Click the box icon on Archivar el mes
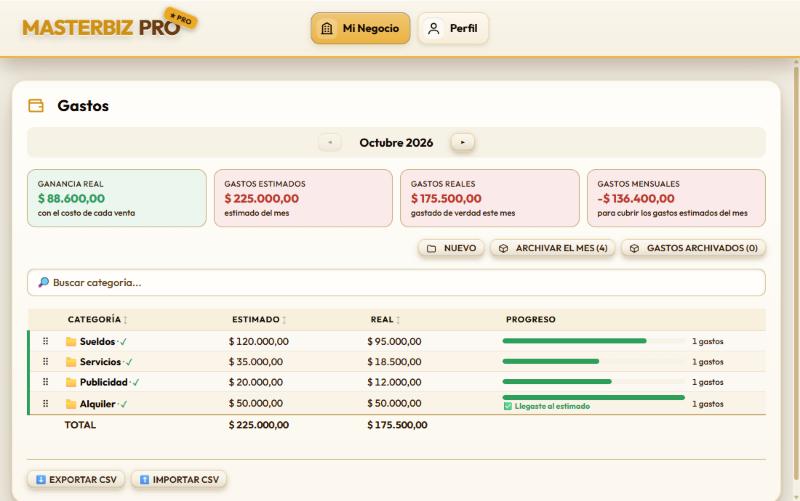The image size is (800, 501). [504, 248]
